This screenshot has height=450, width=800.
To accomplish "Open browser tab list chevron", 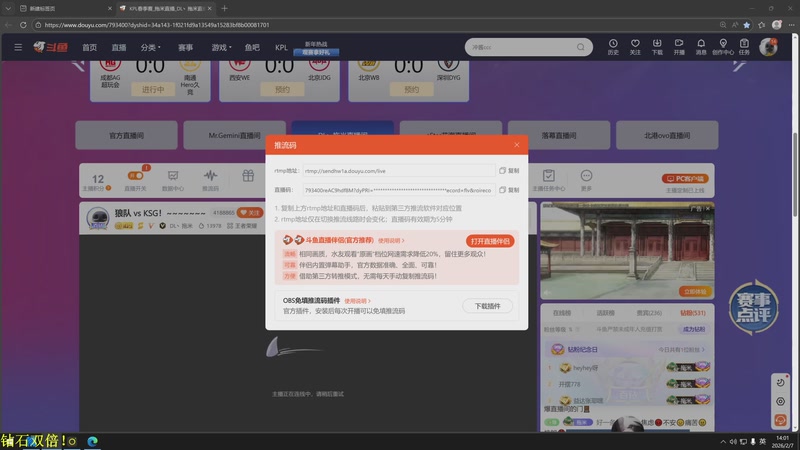I will click(8, 8).
